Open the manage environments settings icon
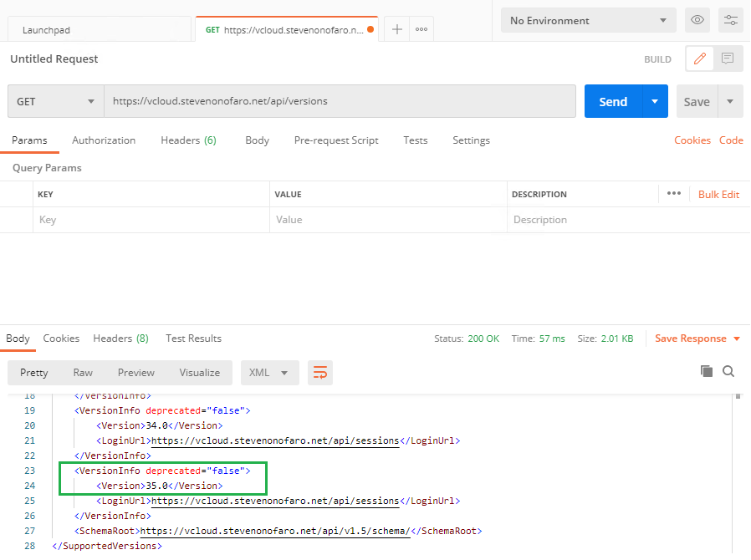This screenshot has width=751, height=560. pos(730,20)
